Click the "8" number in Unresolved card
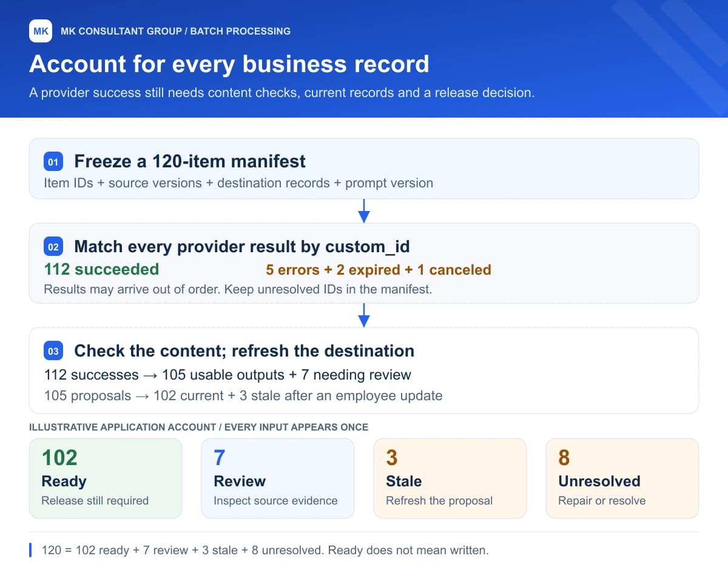The height and width of the screenshot is (570, 728). tap(564, 458)
